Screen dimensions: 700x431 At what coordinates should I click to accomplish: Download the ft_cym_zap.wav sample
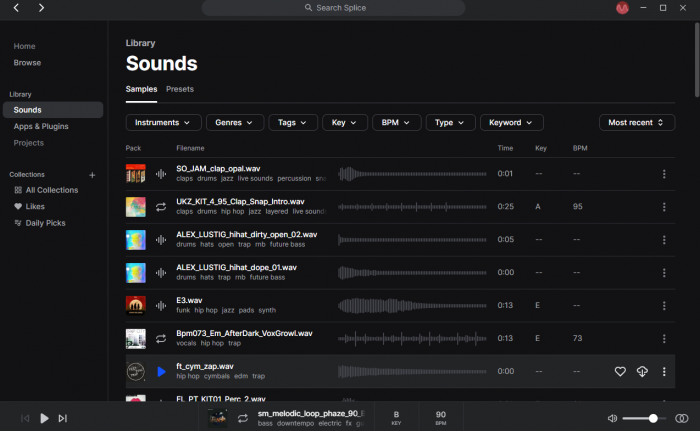click(642, 372)
